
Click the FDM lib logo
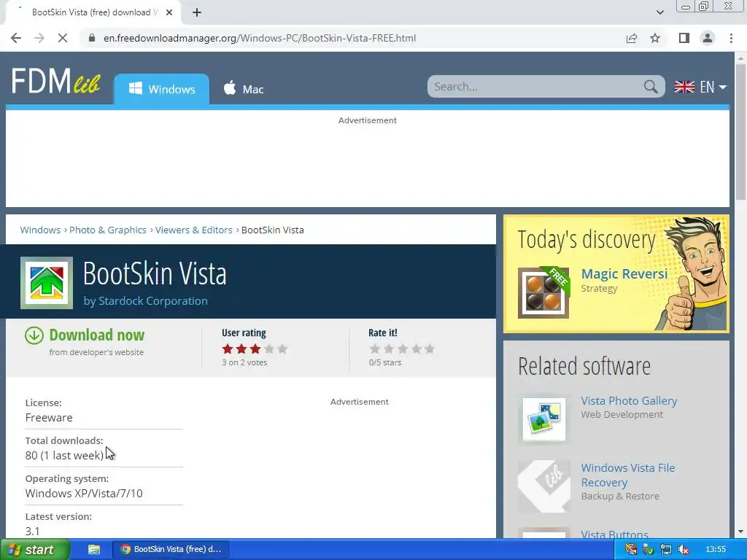point(55,81)
